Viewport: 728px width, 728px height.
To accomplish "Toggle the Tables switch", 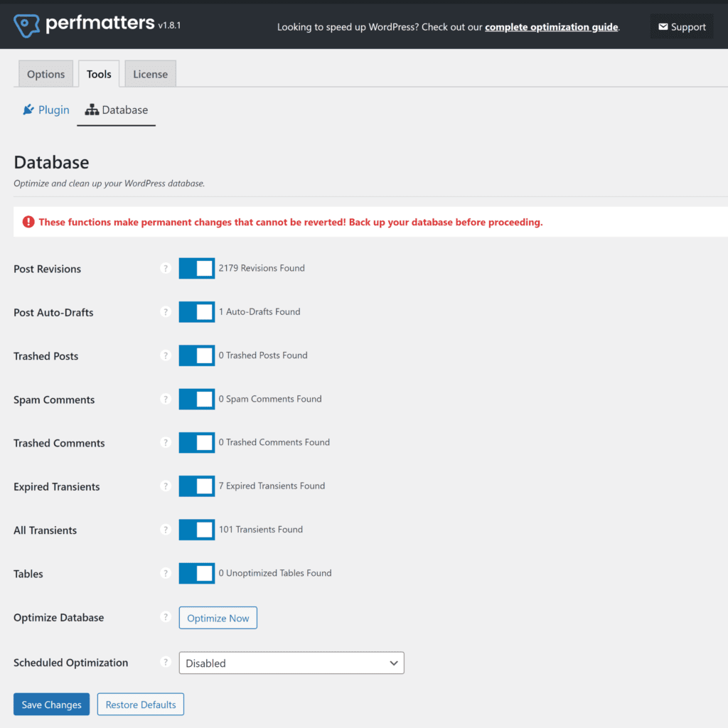I will click(197, 574).
